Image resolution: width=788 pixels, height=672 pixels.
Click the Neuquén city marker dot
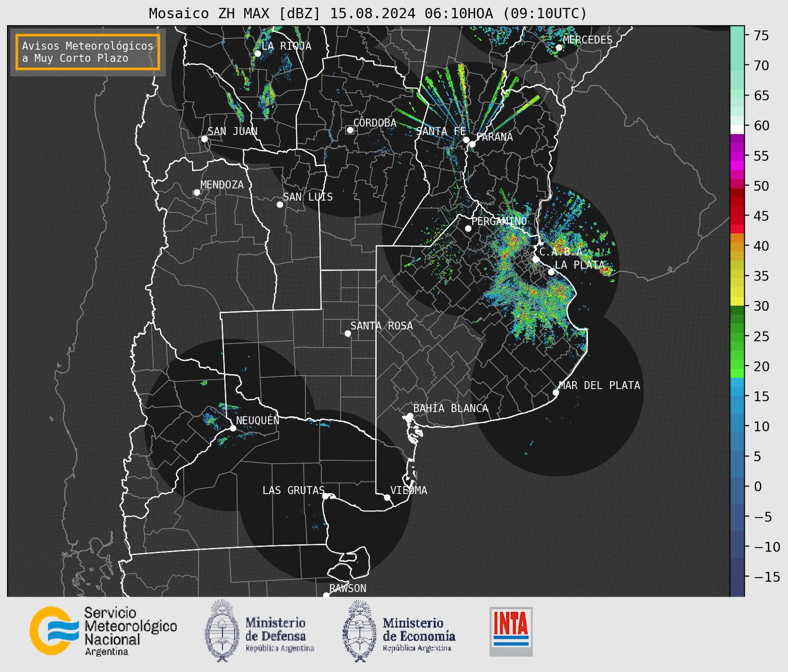(233, 428)
